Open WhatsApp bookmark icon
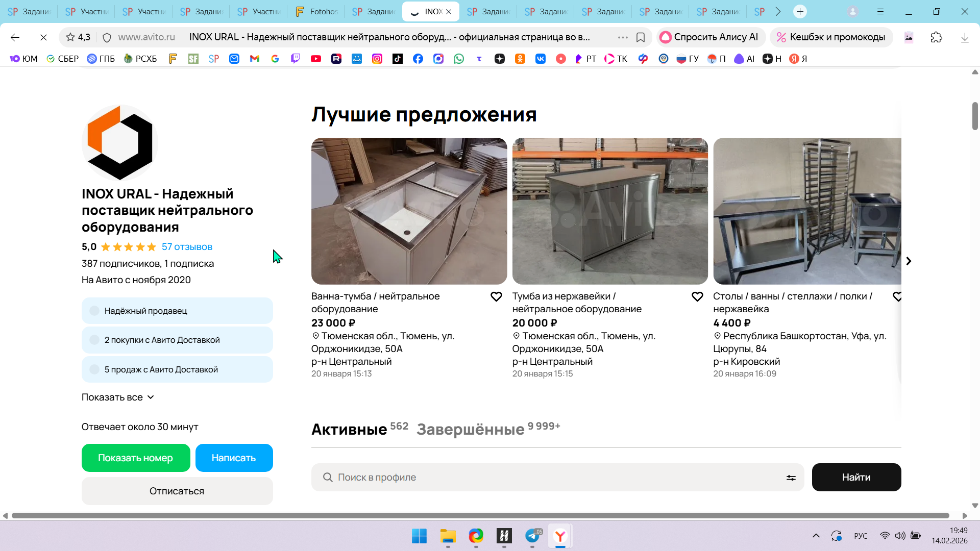This screenshot has width=980, height=551. click(459, 59)
